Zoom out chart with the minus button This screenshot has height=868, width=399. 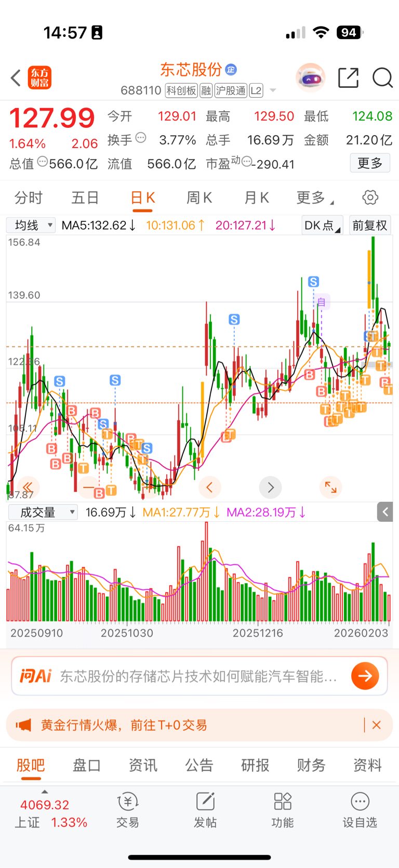pos(88,487)
